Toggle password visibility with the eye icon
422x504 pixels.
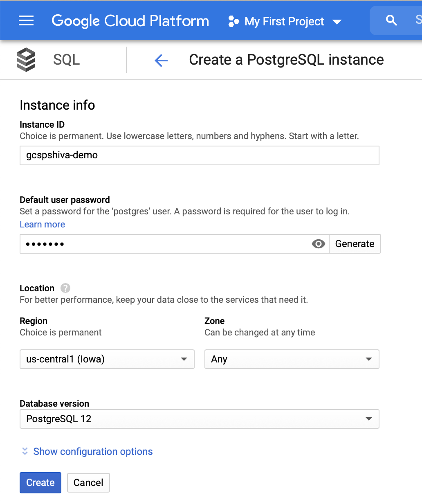tap(318, 244)
